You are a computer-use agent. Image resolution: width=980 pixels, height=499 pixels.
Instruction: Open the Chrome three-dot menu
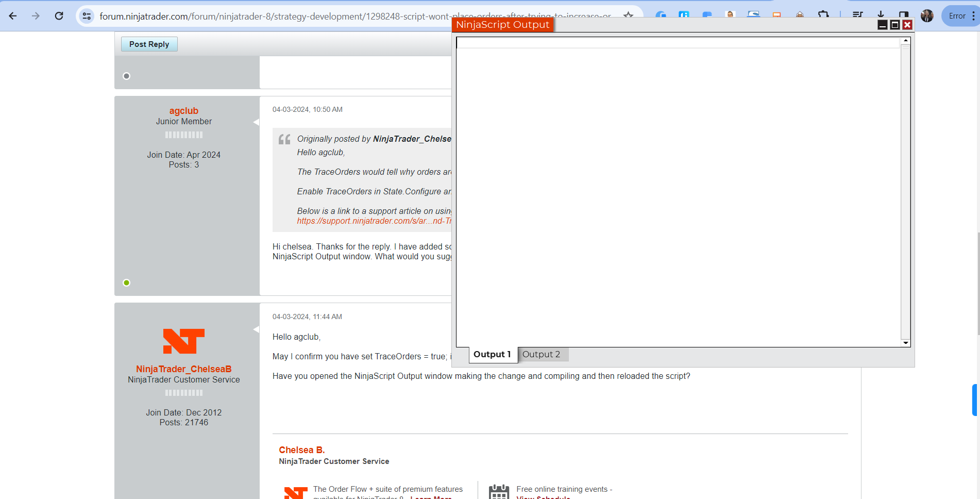click(x=973, y=16)
